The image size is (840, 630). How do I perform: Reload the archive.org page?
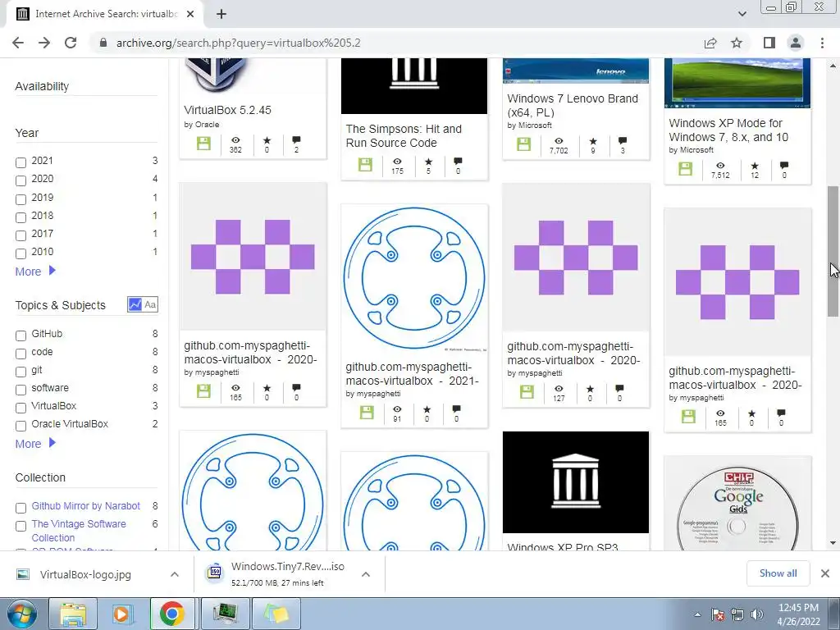71,43
